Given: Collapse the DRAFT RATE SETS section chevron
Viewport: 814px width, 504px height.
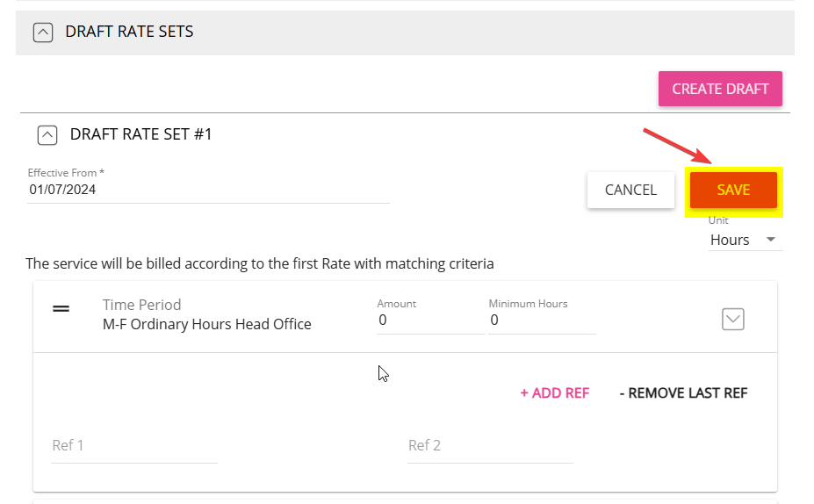Looking at the screenshot, I should [43, 32].
